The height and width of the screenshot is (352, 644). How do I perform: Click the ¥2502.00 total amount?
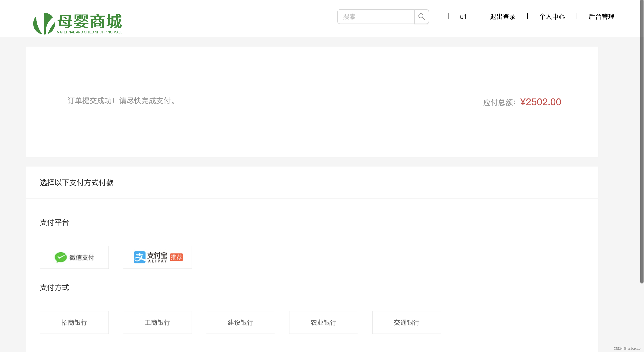(x=541, y=102)
